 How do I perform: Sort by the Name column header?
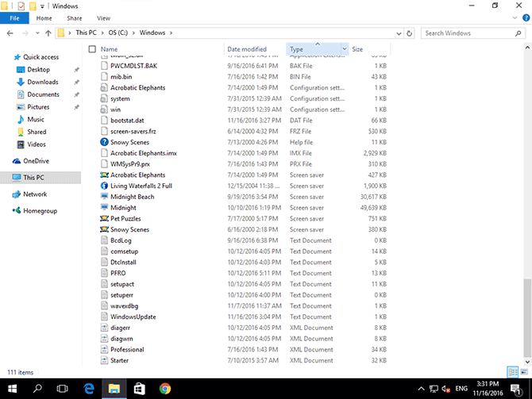[109, 49]
